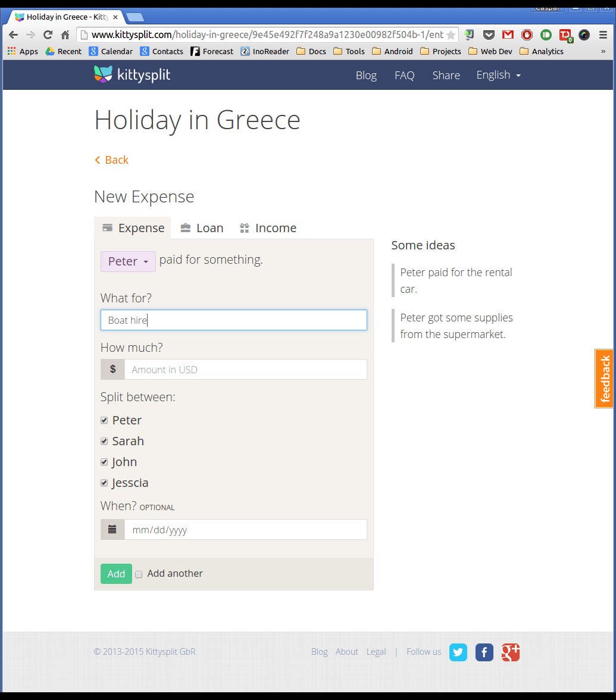The height and width of the screenshot is (700, 616).
Task: Reload the page with browser refresh icon
Action: point(48,35)
